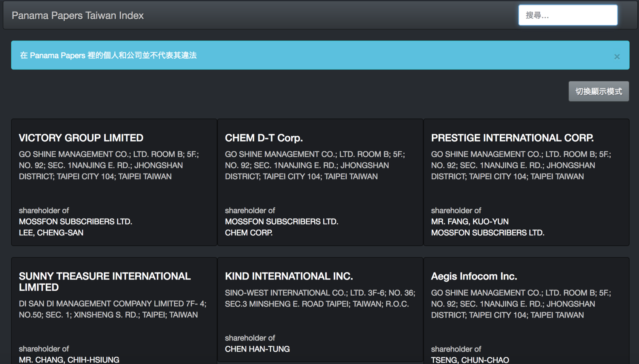Click the Panama Papers Taiwan Index title

[x=78, y=15]
